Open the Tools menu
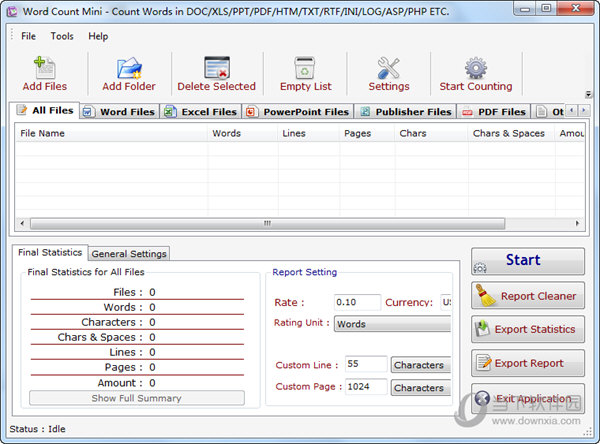This screenshot has height=444, width=600. [62, 36]
